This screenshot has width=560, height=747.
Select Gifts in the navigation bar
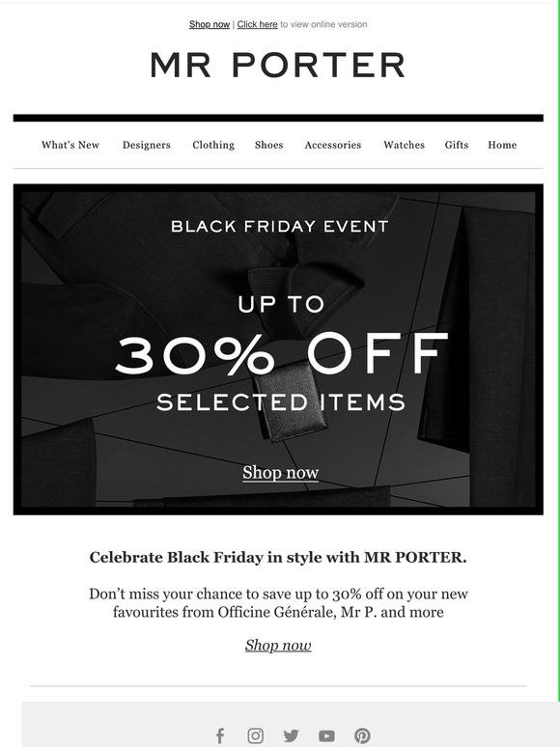click(457, 145)
